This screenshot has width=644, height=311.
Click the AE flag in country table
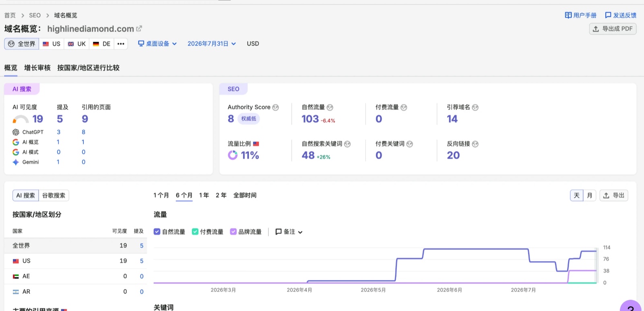[16, 276]
